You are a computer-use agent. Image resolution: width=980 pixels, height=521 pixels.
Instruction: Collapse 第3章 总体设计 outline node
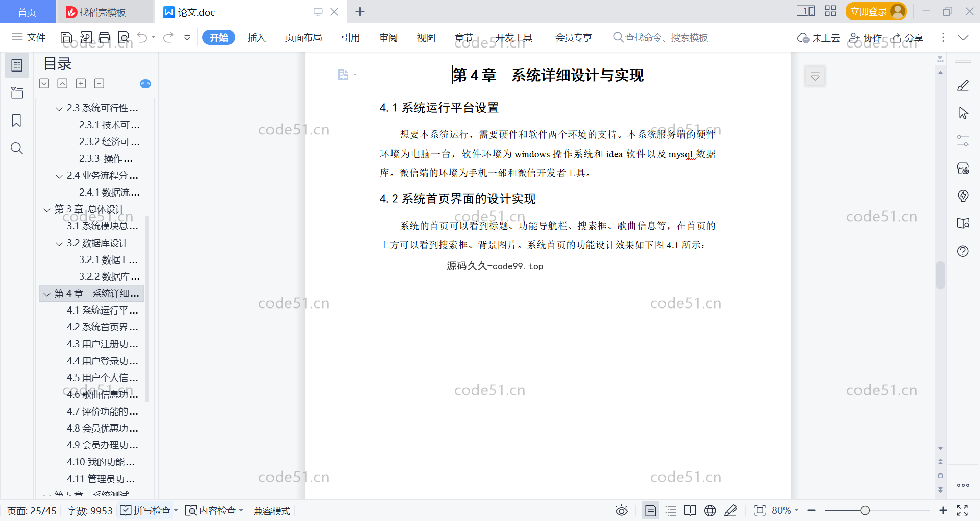tap(47, 209)
